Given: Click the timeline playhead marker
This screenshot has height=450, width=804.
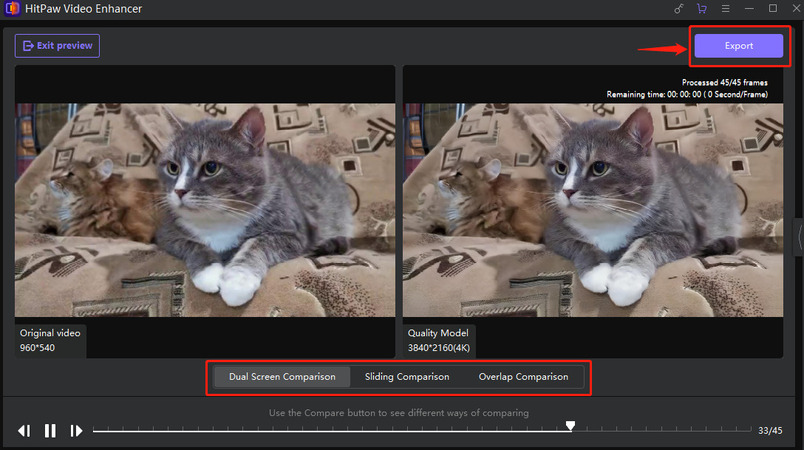Looking at the screenshot, I should (570, 425).
